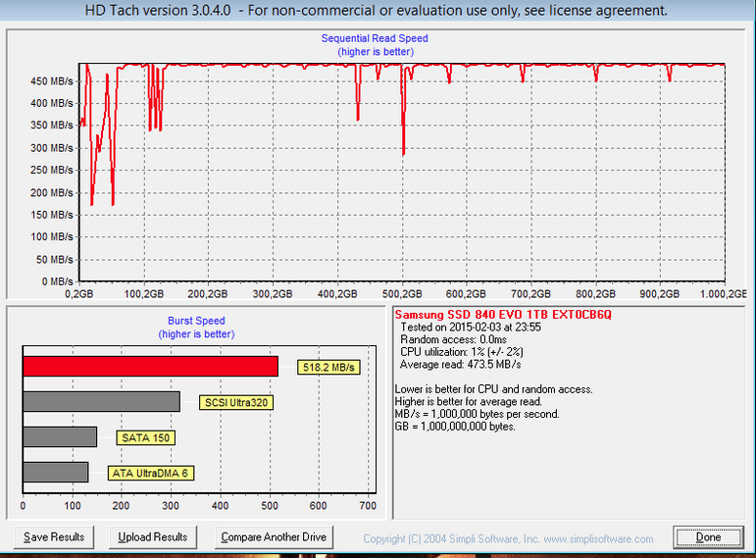Click the Burst Speed heading

196,321
